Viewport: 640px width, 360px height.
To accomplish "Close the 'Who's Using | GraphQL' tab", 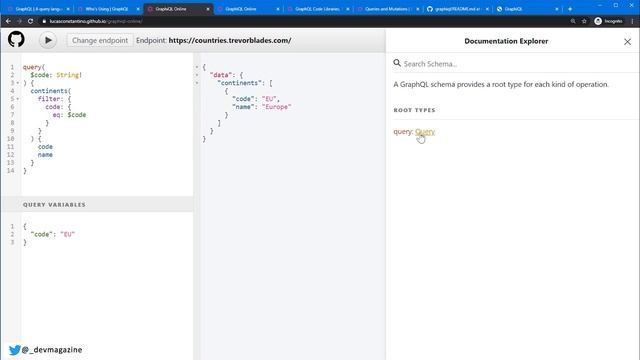I will [x=138, y=9].
